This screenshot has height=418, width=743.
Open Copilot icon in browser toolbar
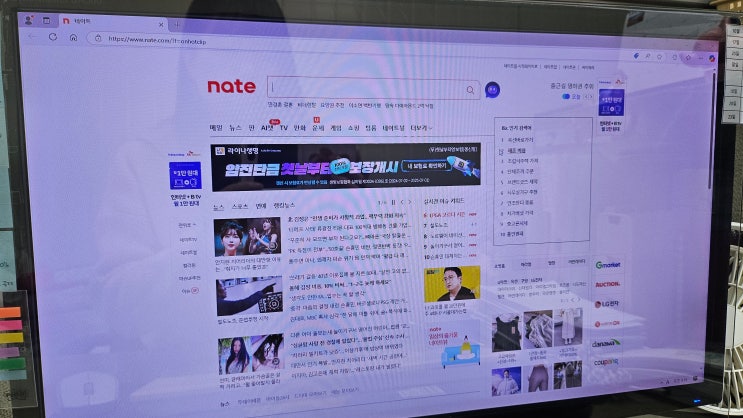pos(712,58)
